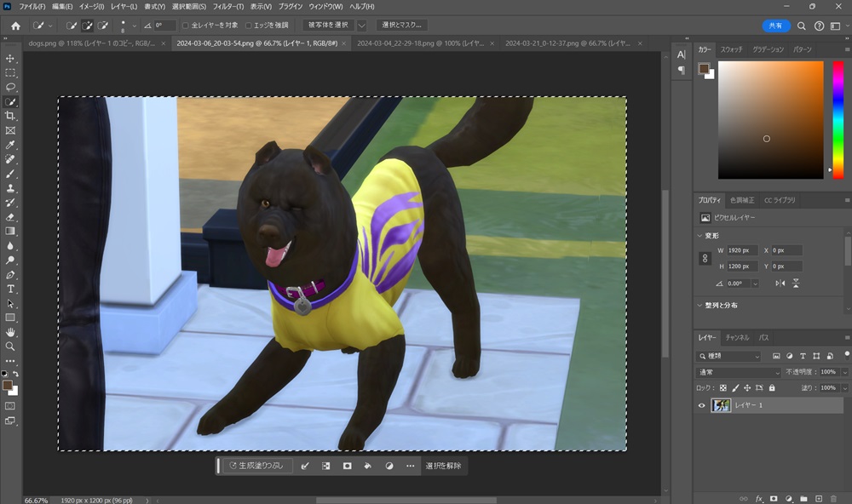Image resolution: width=852 pixels, height=504 pixels.
Task: Open the ファイル(F) menu
Action: coord(32,7)
